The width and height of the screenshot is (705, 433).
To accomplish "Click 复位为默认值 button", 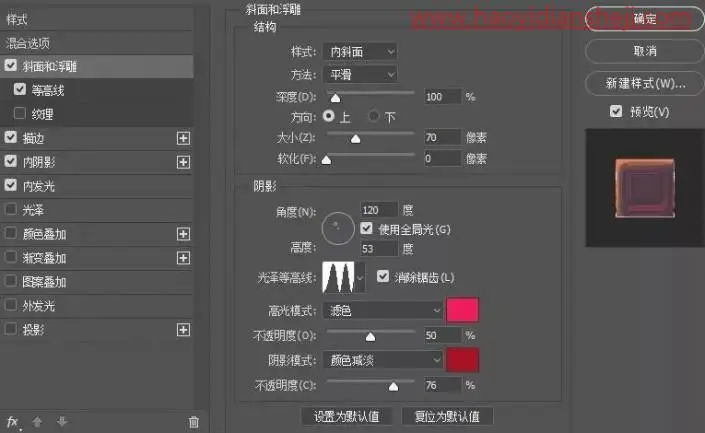I will coord(447,416).
